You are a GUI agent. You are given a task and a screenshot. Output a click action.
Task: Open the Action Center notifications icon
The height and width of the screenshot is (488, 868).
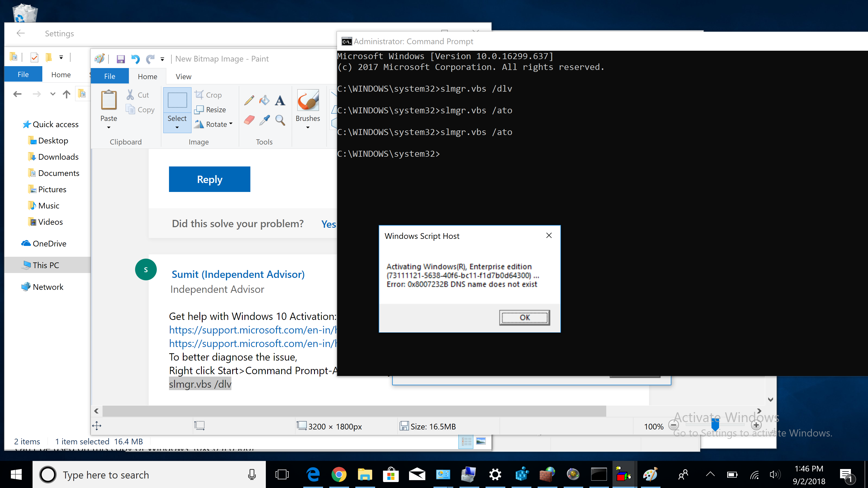[846, 475]
